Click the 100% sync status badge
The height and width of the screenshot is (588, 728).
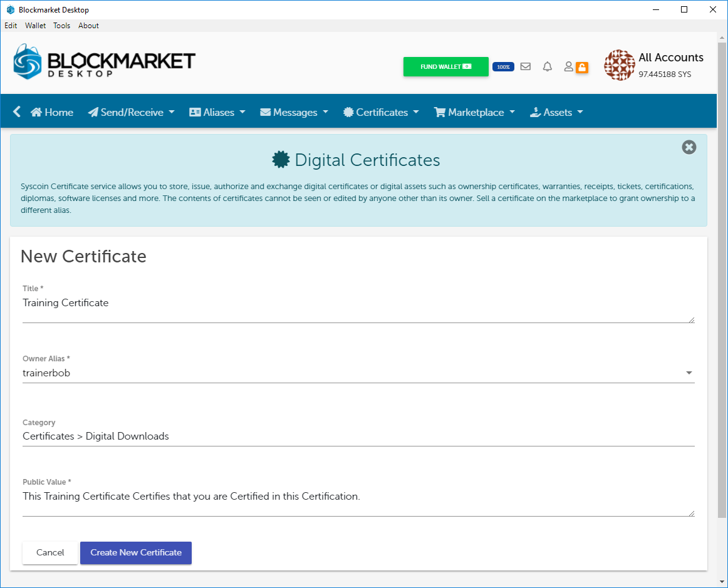click(x=503, y=67)
